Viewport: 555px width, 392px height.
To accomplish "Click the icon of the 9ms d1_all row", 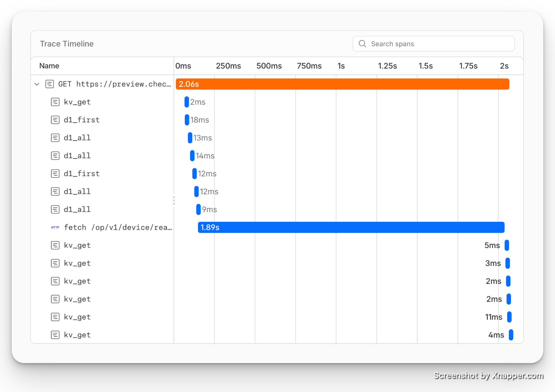I will pyautogui.click(x=55, y=209).
